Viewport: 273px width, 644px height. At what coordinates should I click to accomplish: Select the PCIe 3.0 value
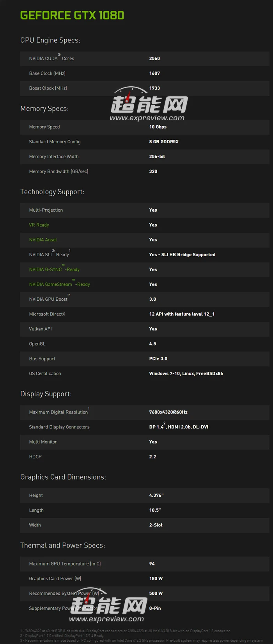(x=158, y=359)
